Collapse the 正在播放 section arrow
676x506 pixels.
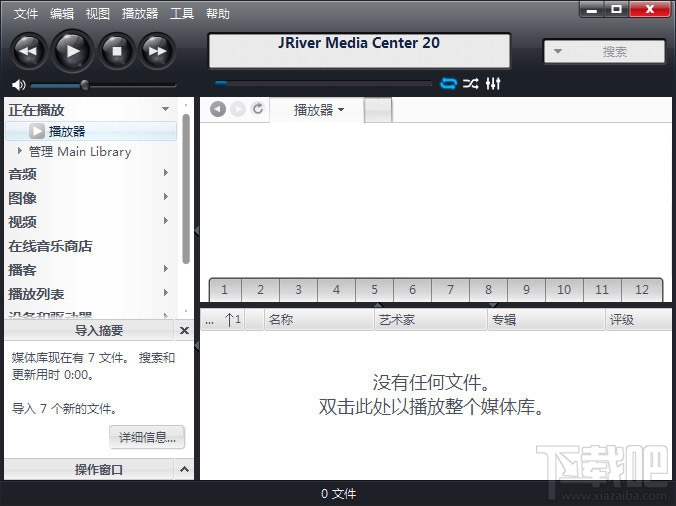pos(165,109)
